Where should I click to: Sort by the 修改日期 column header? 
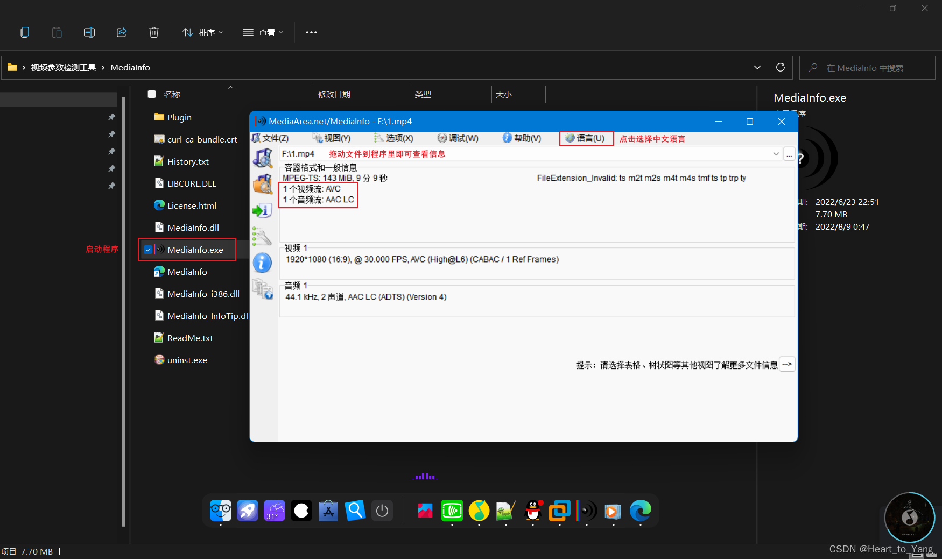coord(334,94)
